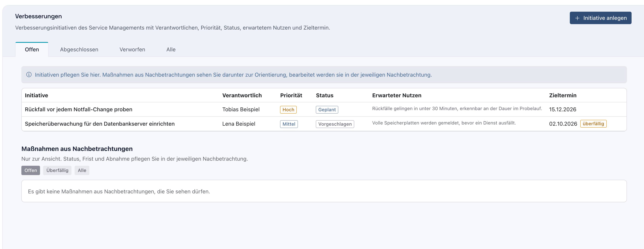This screenshot has height=249, width=644.
Task: Click the Initiative anlegen button
Action: click(x=600, y=18)
